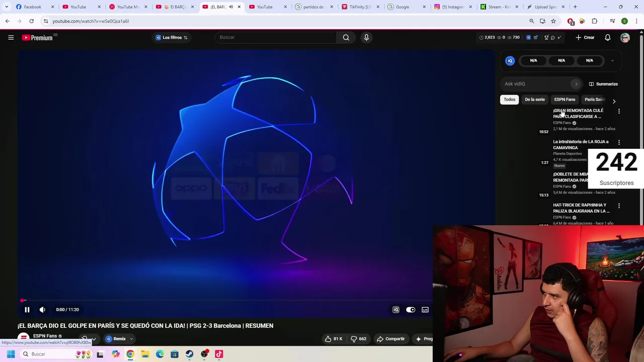Click the Chrome address bar URL

[90, 21]
